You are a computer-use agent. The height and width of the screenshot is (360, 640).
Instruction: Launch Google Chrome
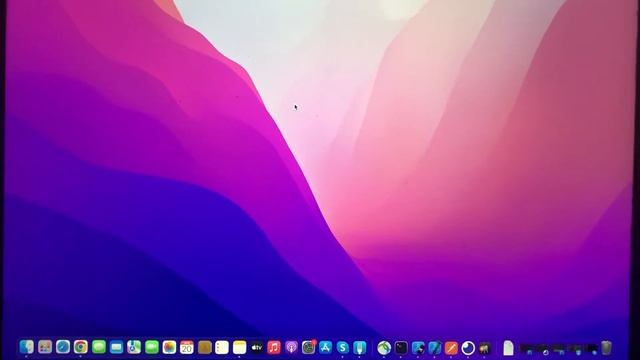click(80, 347)
